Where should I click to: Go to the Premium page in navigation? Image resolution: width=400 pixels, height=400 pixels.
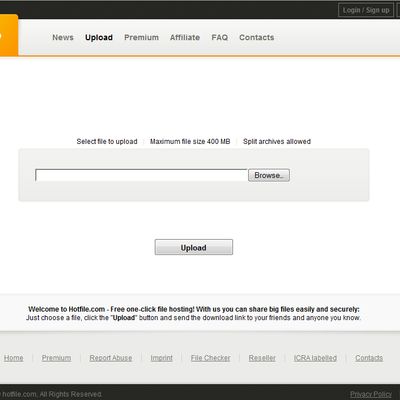point(141,37)
